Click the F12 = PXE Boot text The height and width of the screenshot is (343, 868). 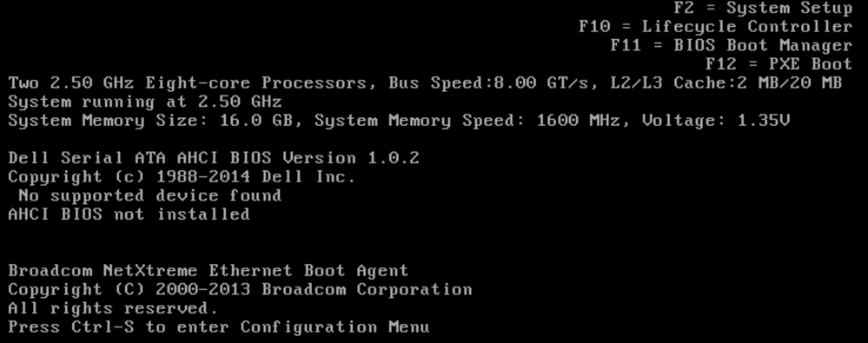(x=779, y=64)
